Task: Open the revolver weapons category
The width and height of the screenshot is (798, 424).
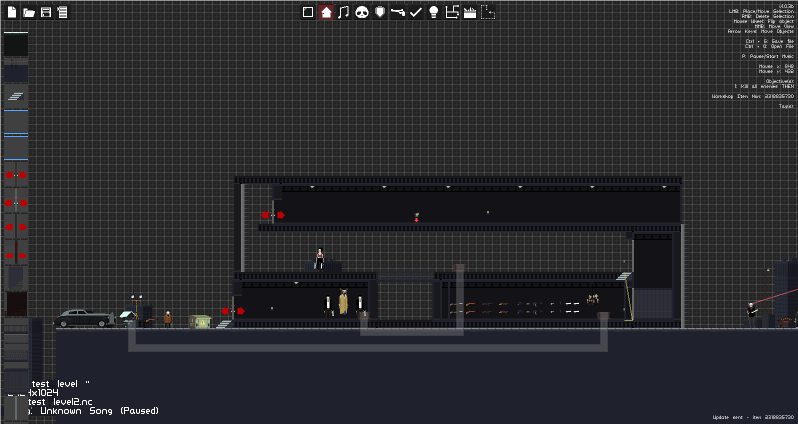Action: point(397,12)
